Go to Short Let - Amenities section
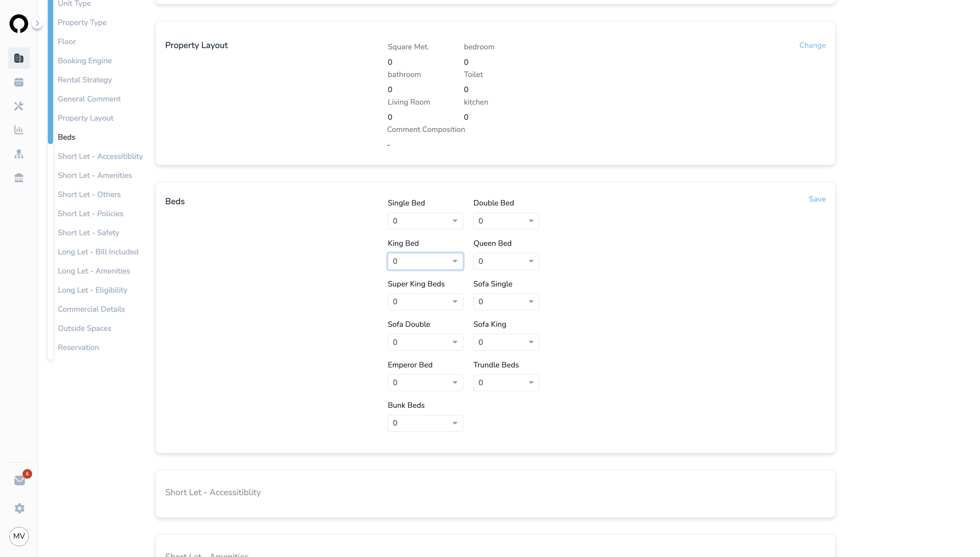Viewport: 980px width, 557px height. 95,175
